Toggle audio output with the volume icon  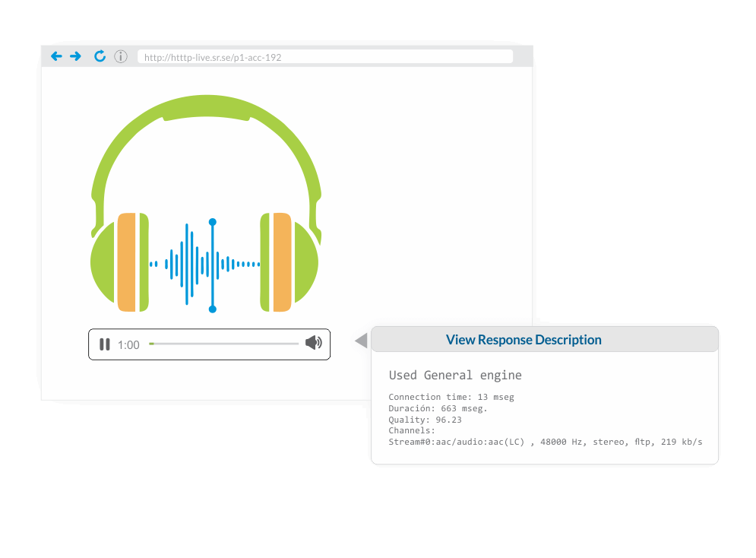coord(313,342)
